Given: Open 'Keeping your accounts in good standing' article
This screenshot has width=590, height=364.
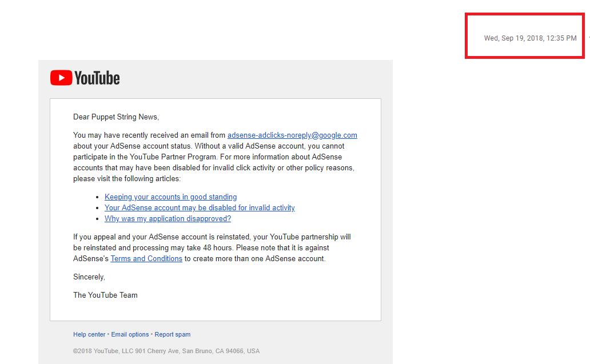Looking at the screenshot, I should click(x=170, y=197).
